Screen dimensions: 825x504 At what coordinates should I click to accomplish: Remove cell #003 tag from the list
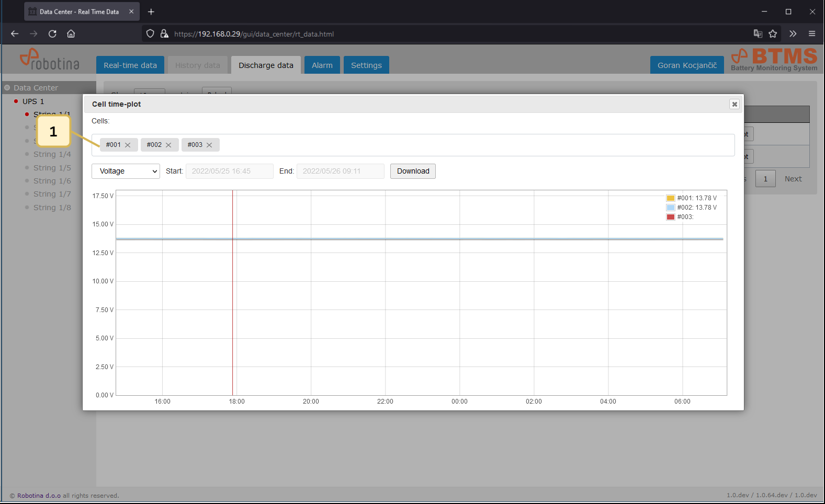[209, 145]
